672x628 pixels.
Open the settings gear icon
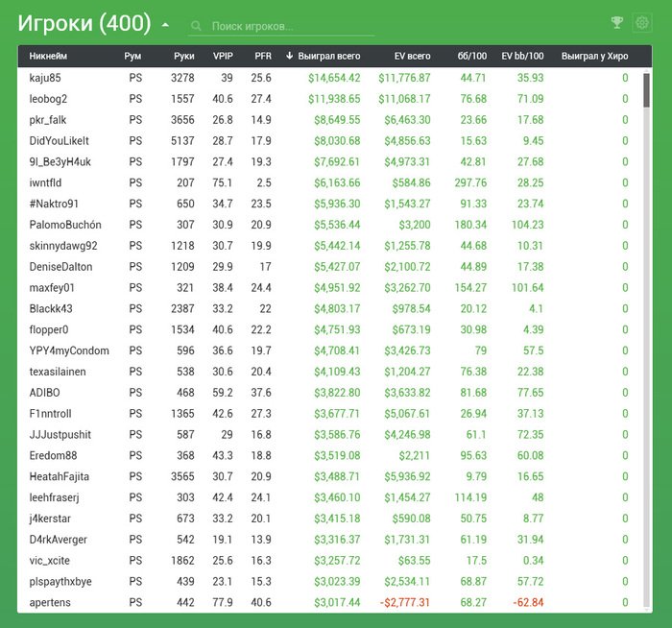pyautogui.click(x=642, y=23)
